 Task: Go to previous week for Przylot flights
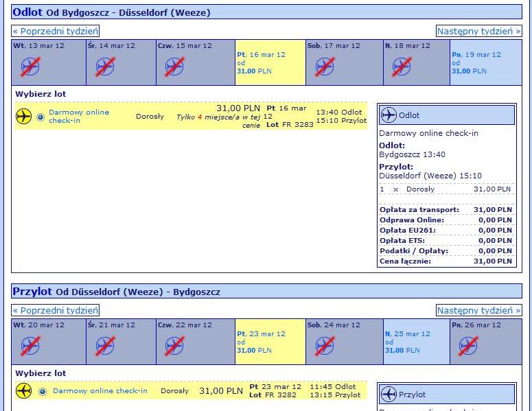click(x=56, y=310)
